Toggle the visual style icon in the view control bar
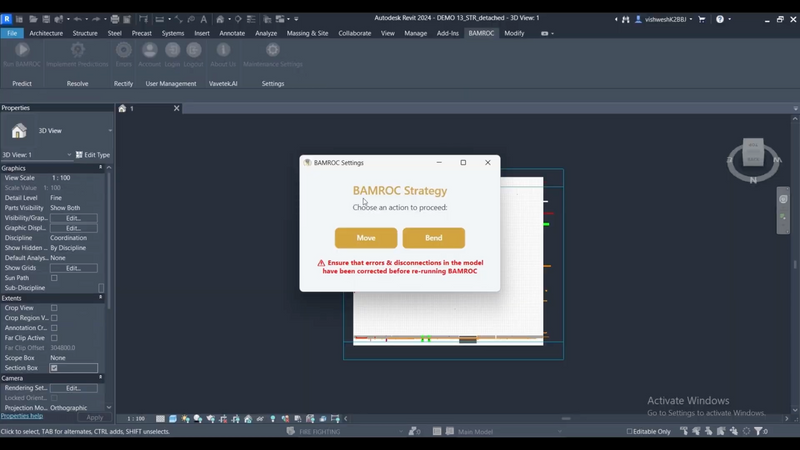Screen dimensions: 800x450 point(172,418)
